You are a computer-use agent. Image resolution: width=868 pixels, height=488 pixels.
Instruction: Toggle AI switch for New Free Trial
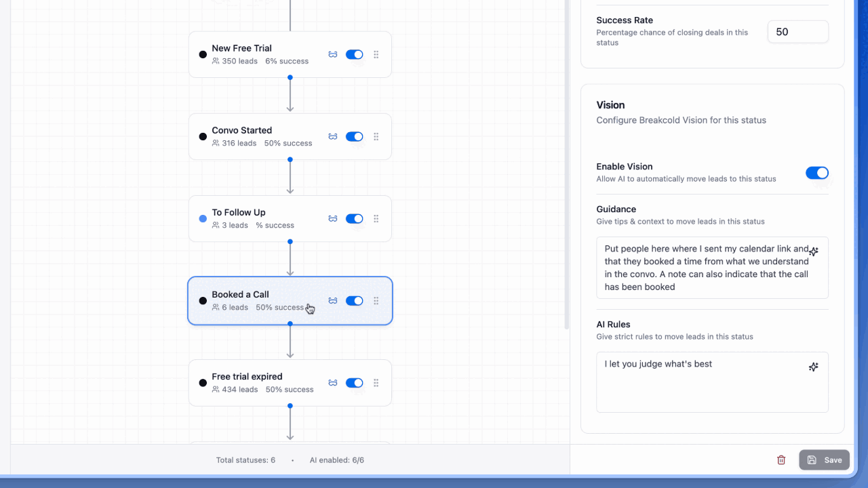(355, 55)
